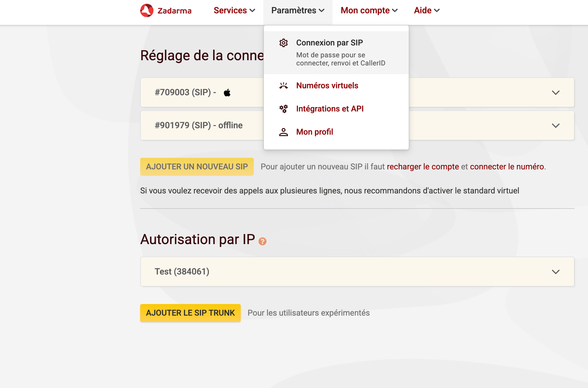Expand the Test (384061) row chevron

coord(556,272)
